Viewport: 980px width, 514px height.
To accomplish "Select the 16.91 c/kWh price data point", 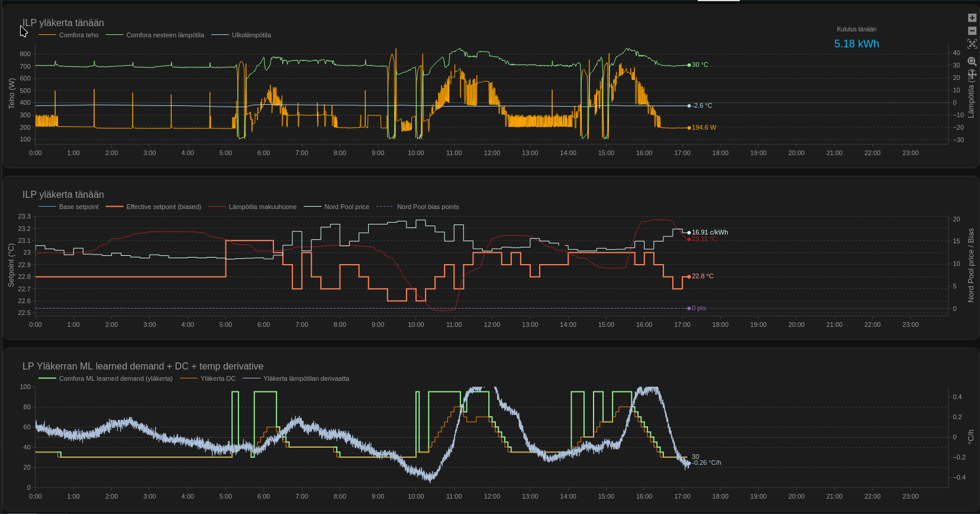I will (x=689, y=232).
